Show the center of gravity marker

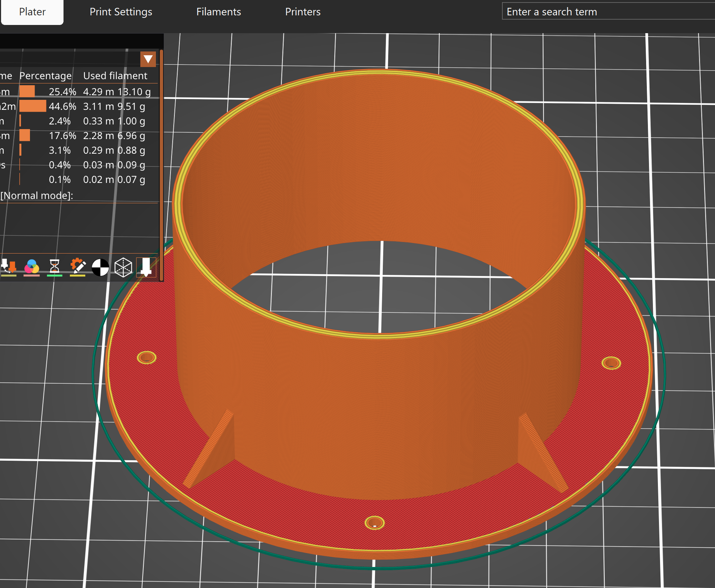[100, 267]
